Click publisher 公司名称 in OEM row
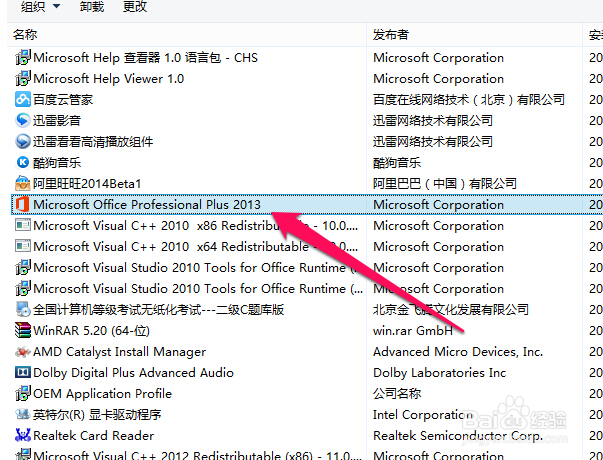The height and width of the screenshot is (460, 603). 397,393
